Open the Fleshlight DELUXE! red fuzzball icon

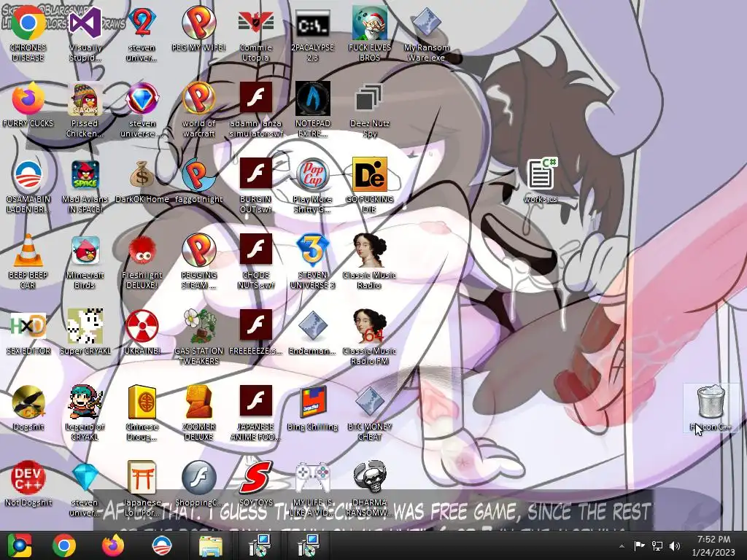[x=142, y=262]
